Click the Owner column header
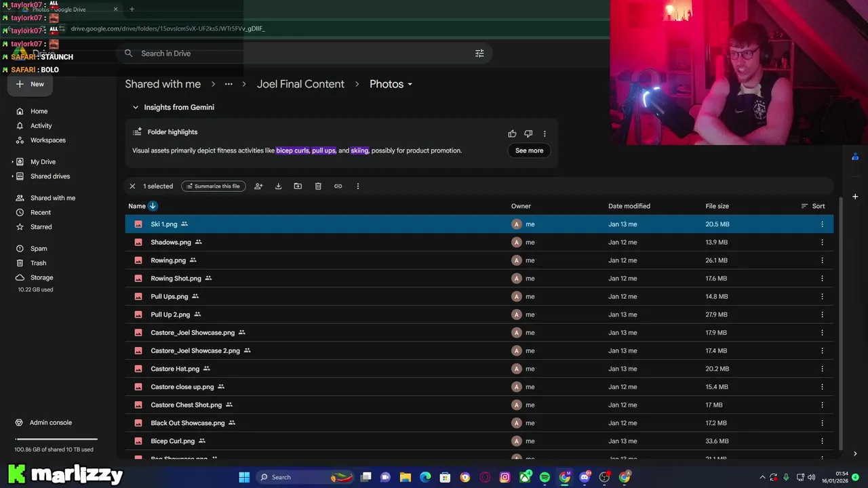The height and width of the screenshot is (488, 868). [521, 206]
